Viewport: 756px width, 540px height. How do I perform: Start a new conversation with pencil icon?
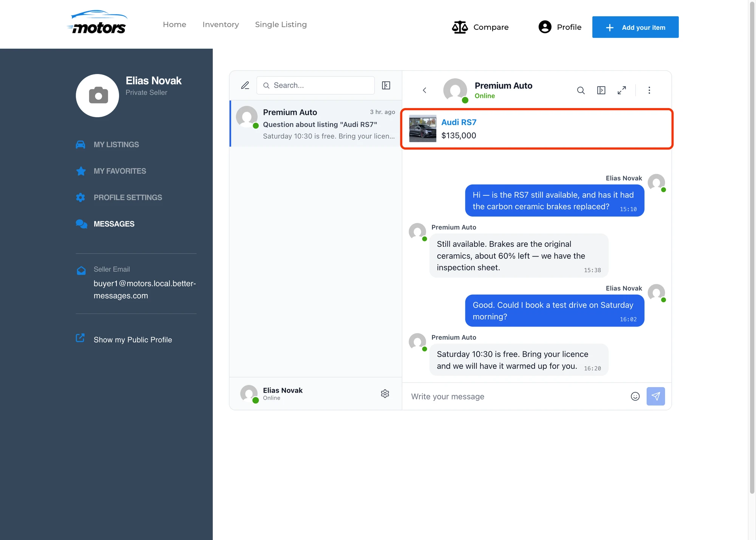click(245, 85)
